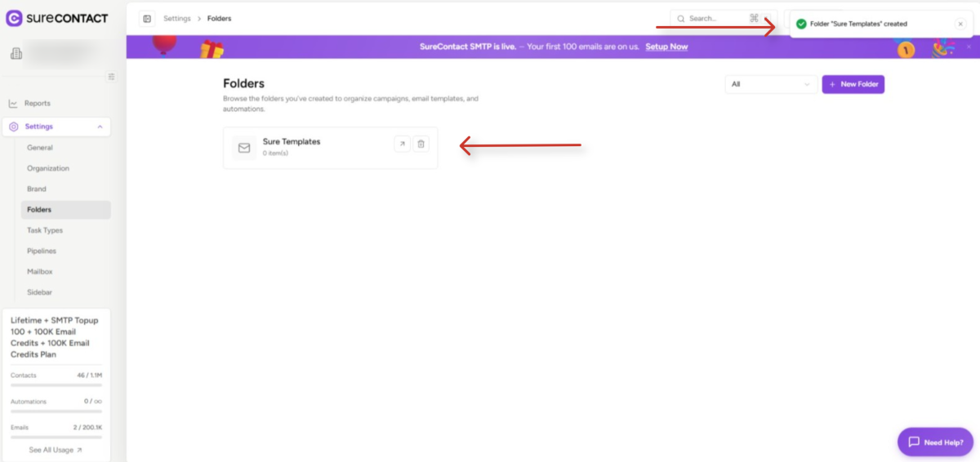Screen dimensions: 980x462
Task: Collapse the Settings menu chevron
Action: tap(100, 127)
